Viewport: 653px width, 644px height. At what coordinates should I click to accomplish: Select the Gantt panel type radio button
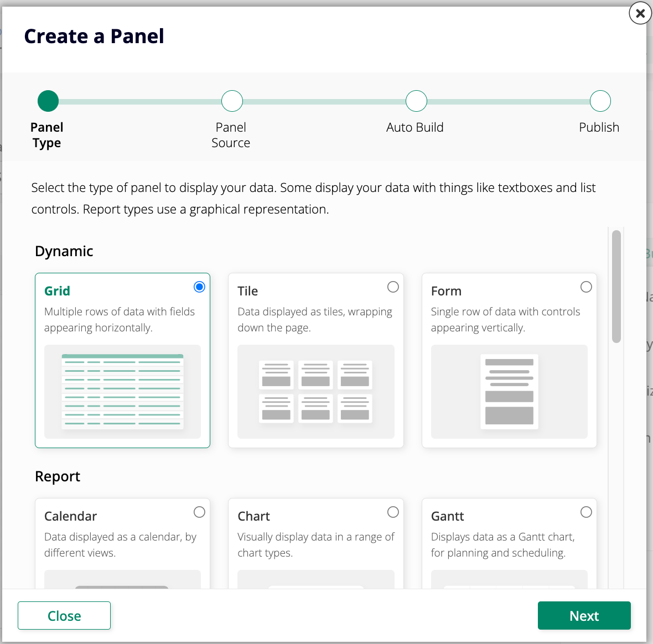[586, 512]
